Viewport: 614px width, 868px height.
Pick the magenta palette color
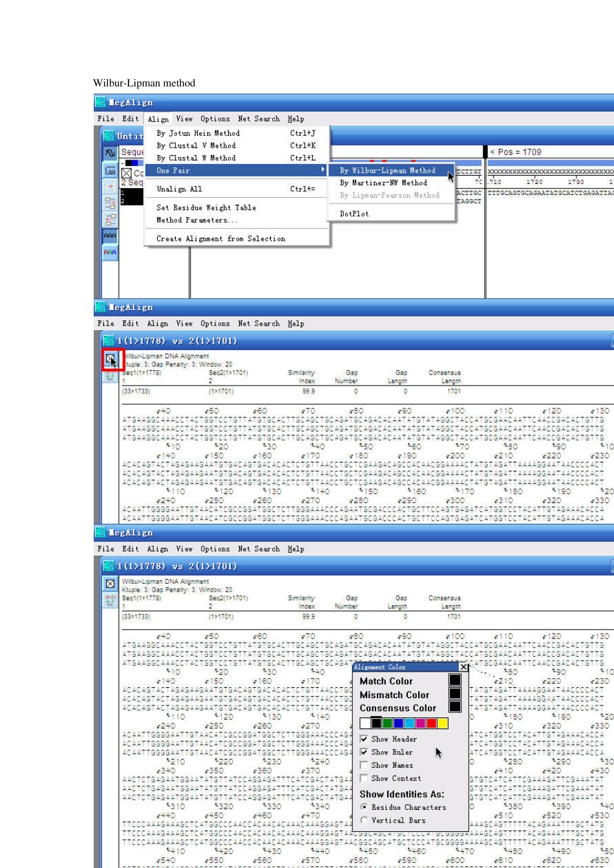tap(421, 723)
